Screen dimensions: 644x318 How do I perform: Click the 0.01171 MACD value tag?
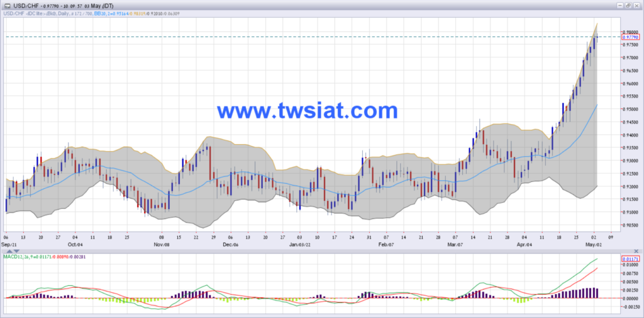coord(631,259)
